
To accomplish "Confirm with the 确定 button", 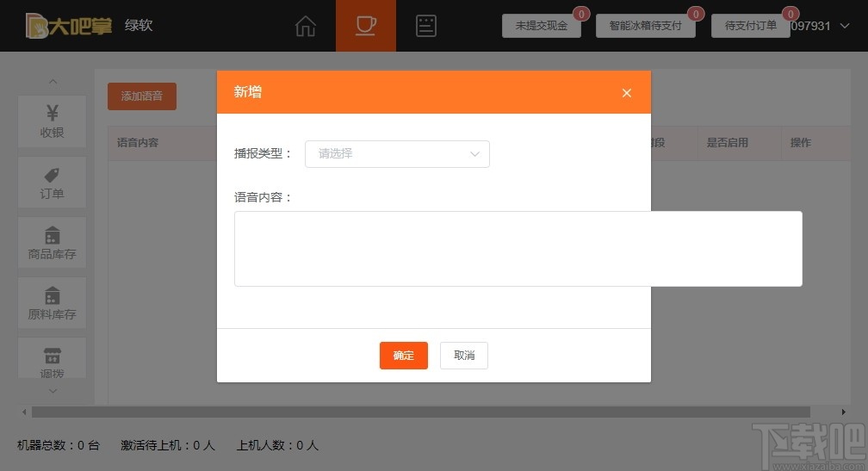I will coord(404,356).
